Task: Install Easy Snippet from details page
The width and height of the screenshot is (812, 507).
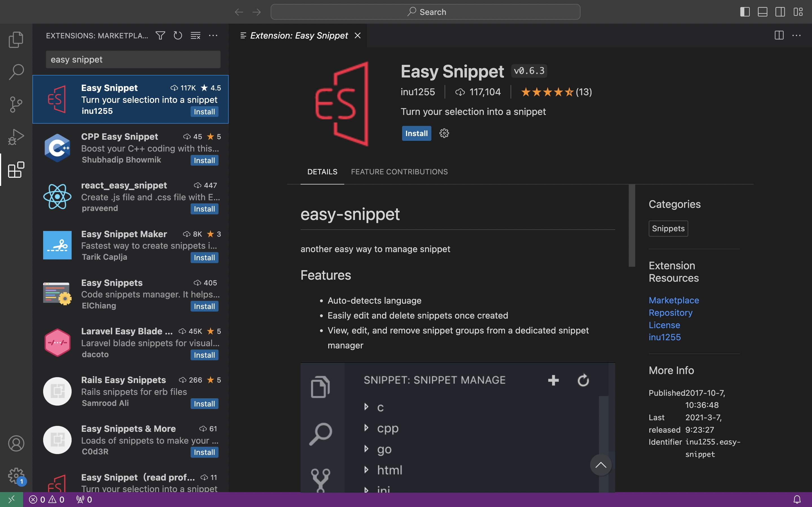Action: pos(416,134)
